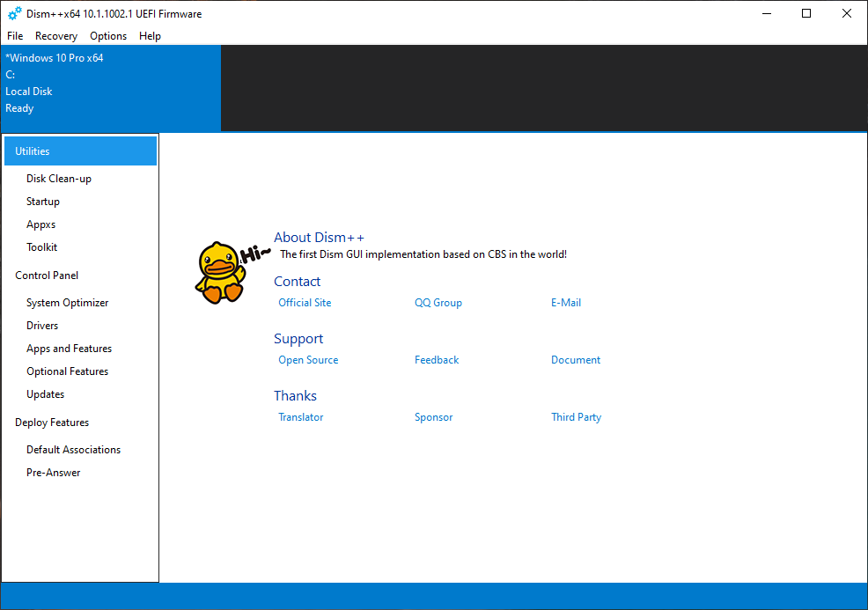868x610 pixels.
Task: Open Default Associations
Action: (x=74, y=450)
